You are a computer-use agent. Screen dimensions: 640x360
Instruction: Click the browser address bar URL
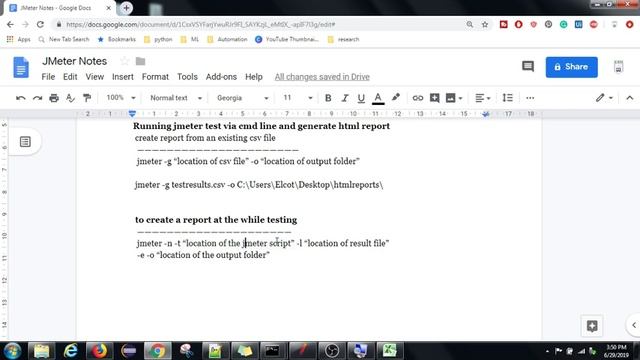pyautogui.click(x=200, y=24)
